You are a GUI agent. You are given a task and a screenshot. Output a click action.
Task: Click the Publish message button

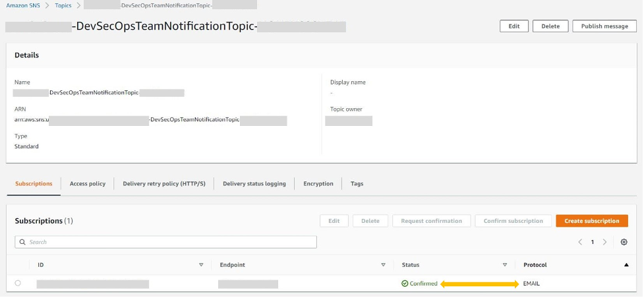[x=604, y=26]
